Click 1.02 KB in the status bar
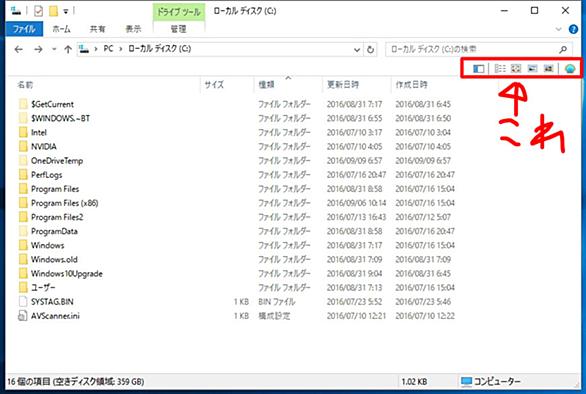This screenshot has width=586, height=394. pyautogui.click(x=414, y=382)
